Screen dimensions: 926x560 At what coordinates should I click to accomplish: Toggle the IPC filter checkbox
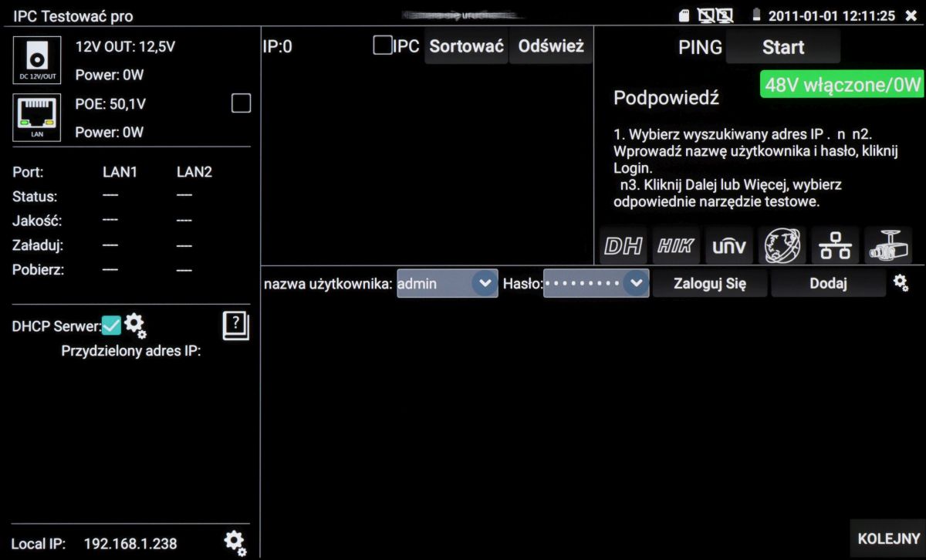(x=382, y=46)
